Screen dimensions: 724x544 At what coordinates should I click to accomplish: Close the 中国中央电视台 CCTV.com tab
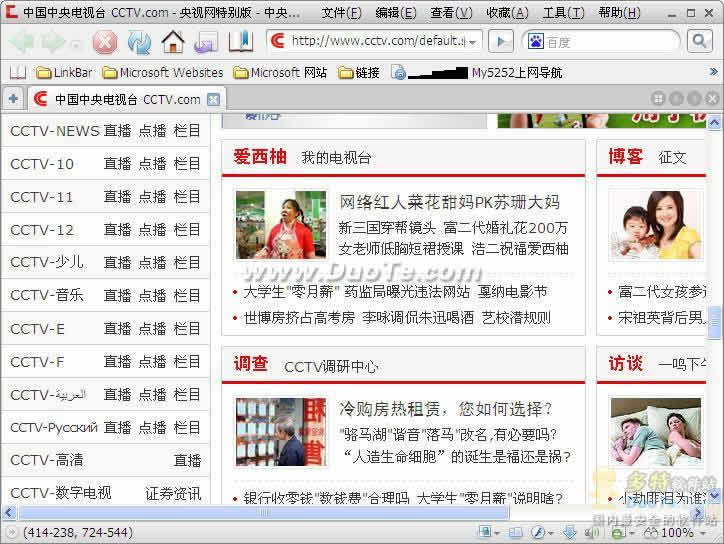pos(213,99)
